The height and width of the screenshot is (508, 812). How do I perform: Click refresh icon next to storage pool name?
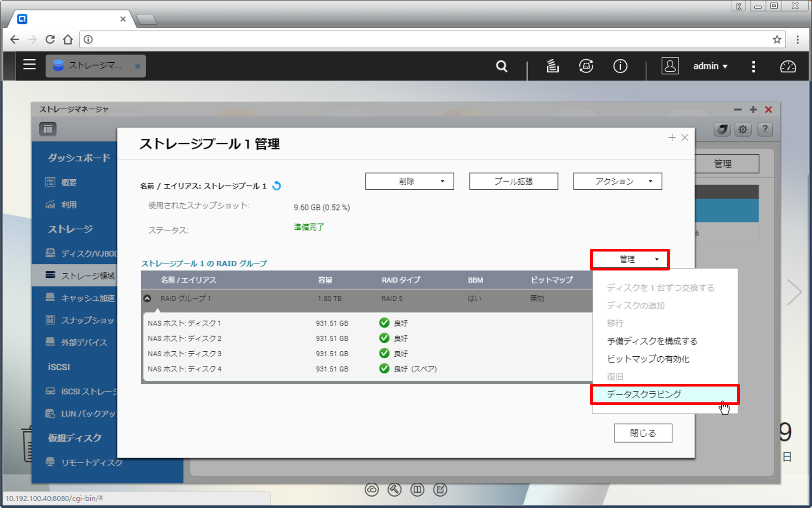tap(277, 186)
